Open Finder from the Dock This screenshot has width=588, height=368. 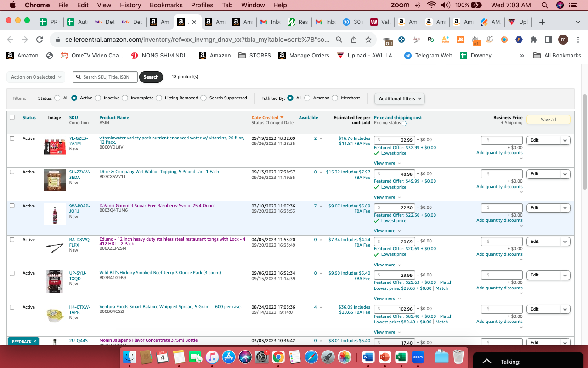(x=130, y=357)
